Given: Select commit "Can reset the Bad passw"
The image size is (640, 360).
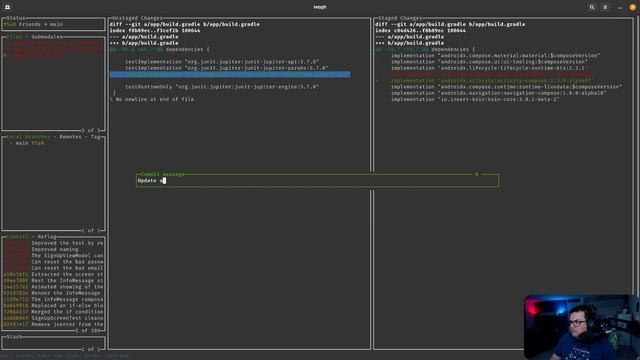Looking at the screenshot, I should tap(53, 262).
